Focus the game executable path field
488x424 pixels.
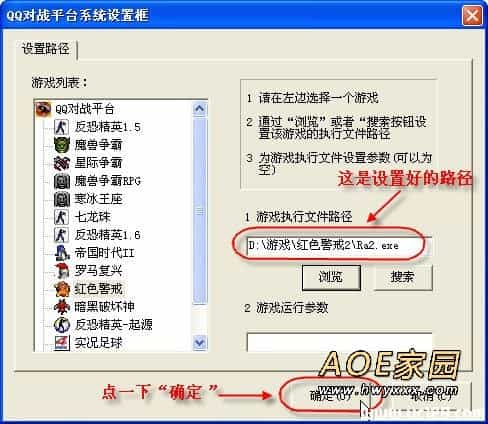tap(339, 246)
